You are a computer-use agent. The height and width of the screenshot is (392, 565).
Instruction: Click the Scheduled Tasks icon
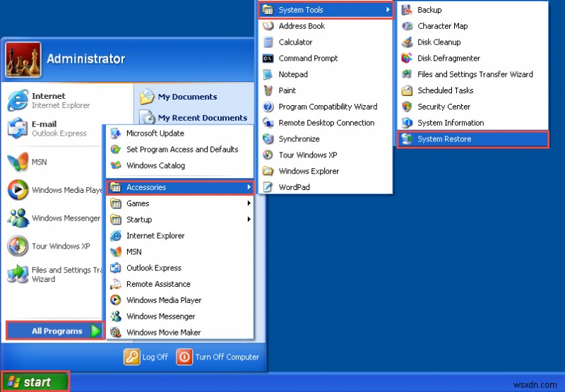407,90
